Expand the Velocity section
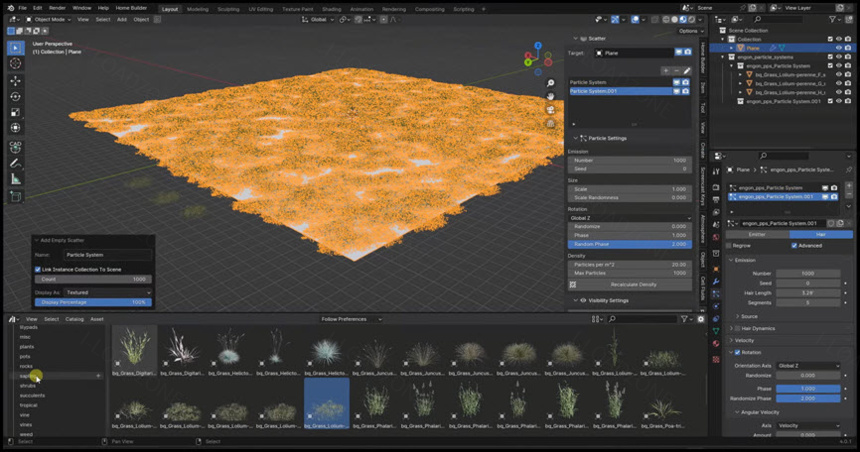 click(x=732, y=341)
